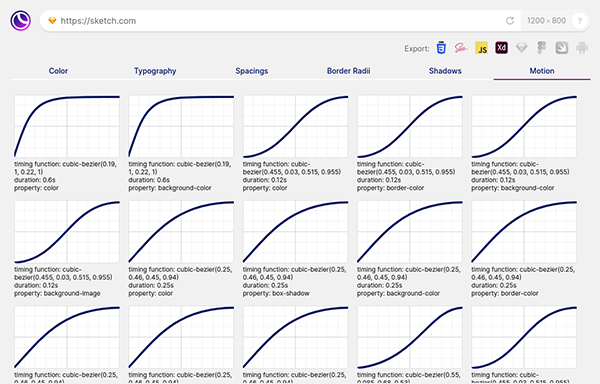Export to Adobe XD
Viewport: 600px width, 384px height.
point(501,48)
